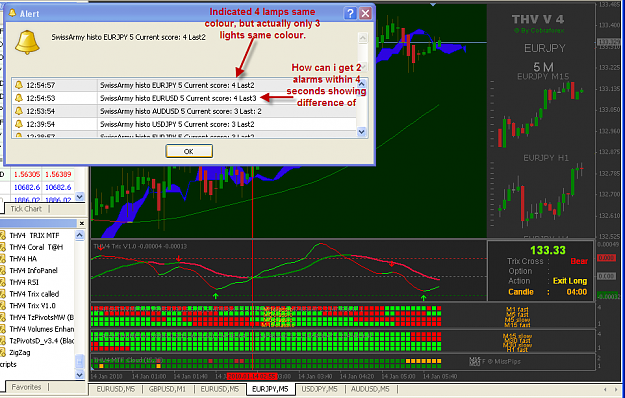Click the EURJPY M15 mini chart label
This screenshot has width=625, height=398.
tap(543, 76)
